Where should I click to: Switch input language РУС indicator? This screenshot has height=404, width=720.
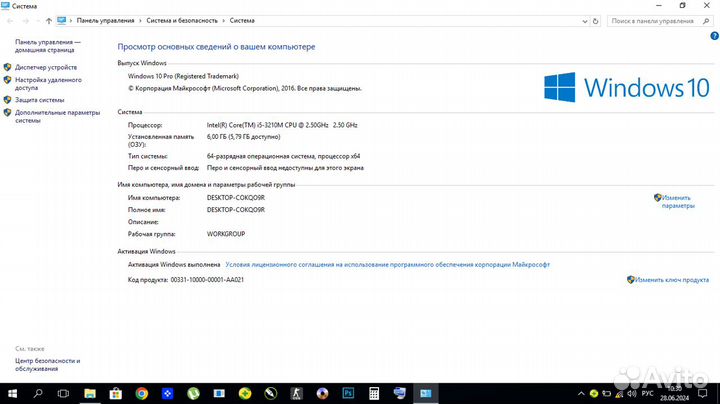tap(647, 393)
